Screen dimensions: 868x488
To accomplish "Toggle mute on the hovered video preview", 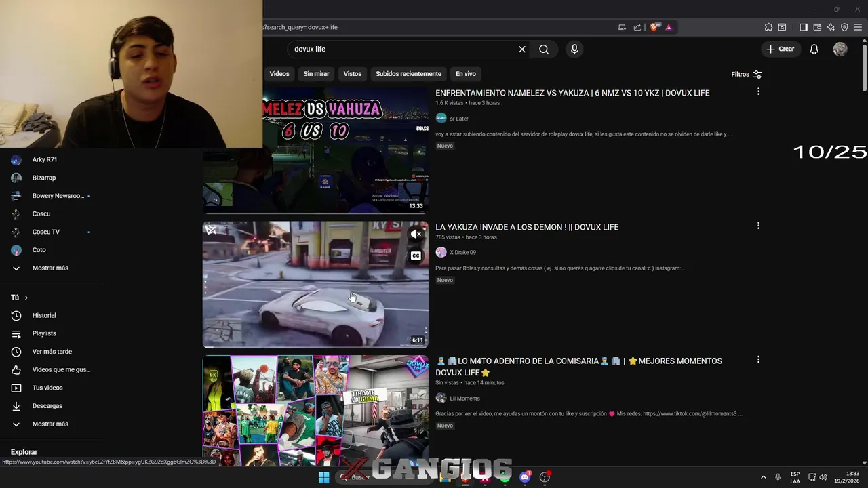I will 416,234.
